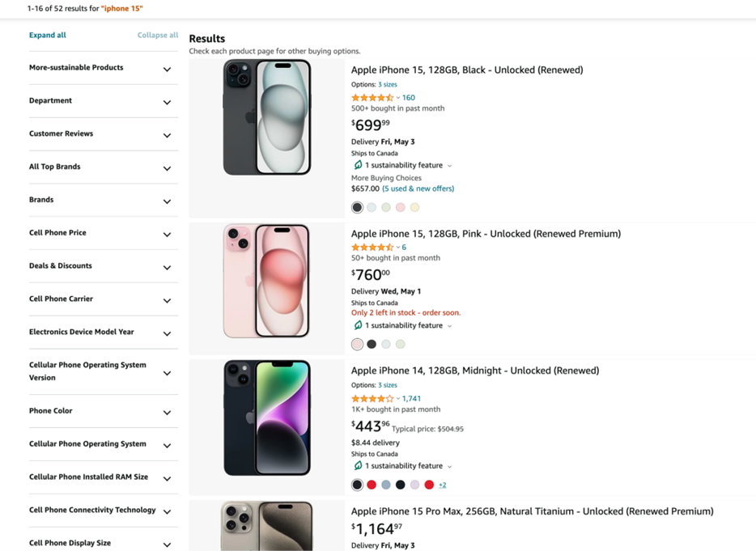Expand the Phone Color filter
The image size is (756, 551).
pos(167,412)
